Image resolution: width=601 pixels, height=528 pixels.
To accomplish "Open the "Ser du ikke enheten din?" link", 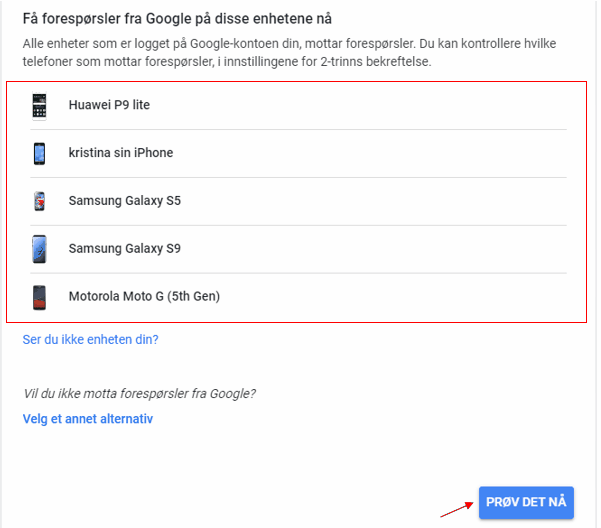I will [x=91, y=340].
